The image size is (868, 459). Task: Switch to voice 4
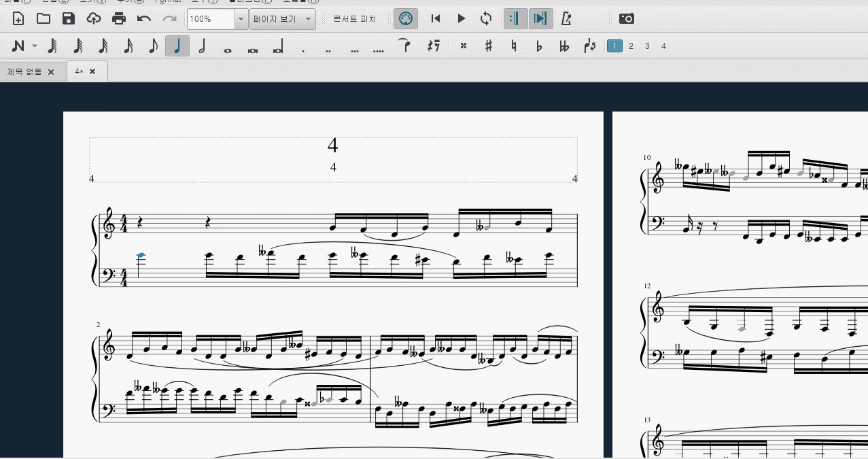(663, 46)
